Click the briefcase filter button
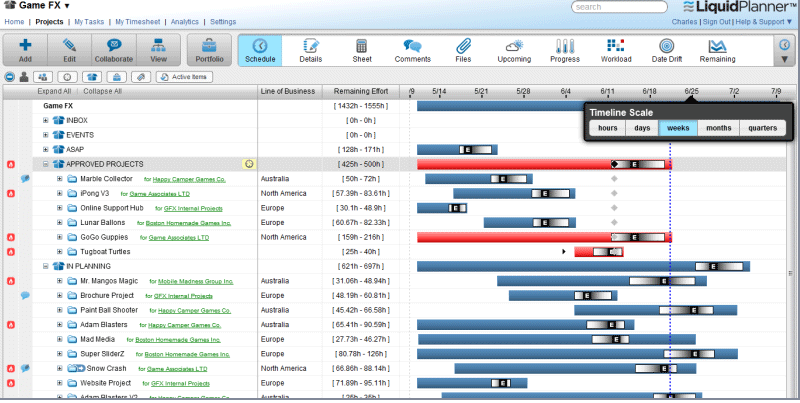The image size is (800, 403). pos(116,77)
